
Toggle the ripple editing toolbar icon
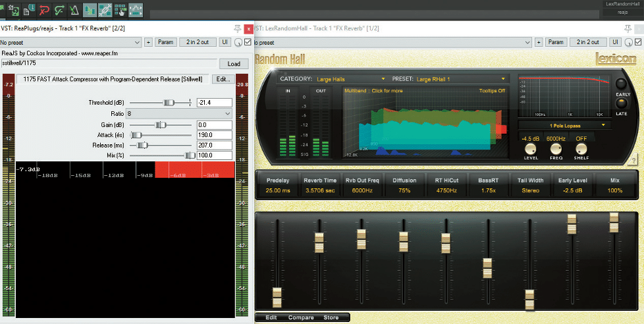coord(121,11)
